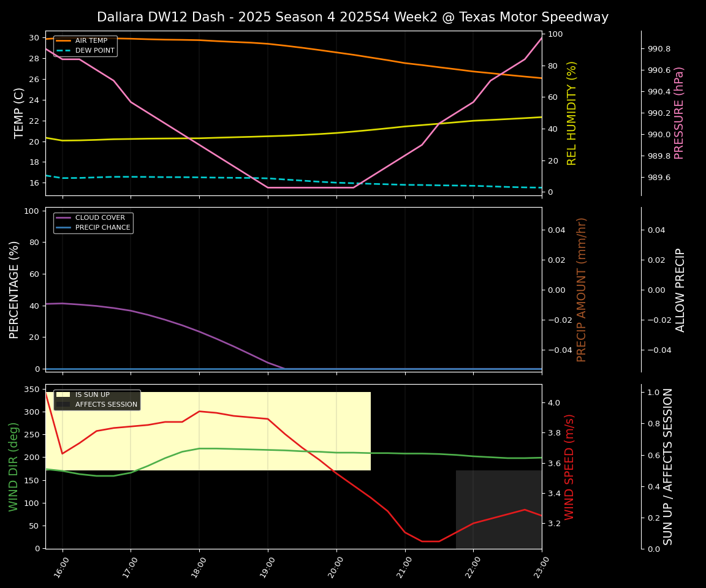Click the IS SUN UP legend patch
Screen dimensions: 706x588
64,395
